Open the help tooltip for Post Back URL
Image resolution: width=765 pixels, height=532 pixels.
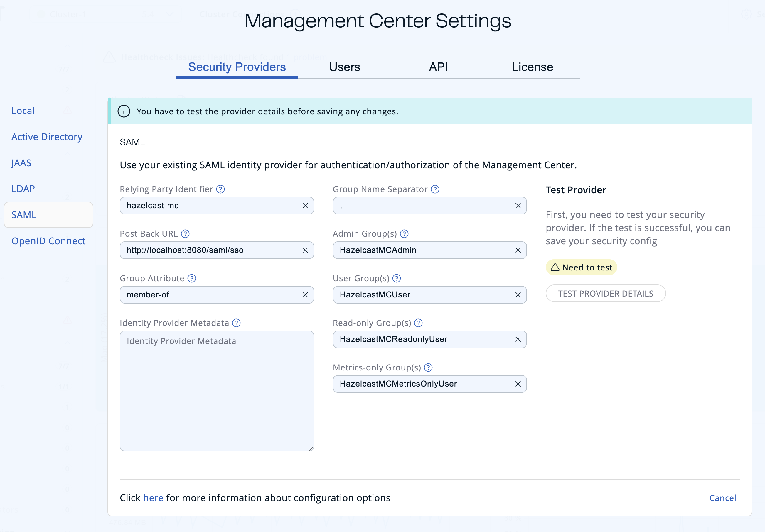point(185,234)
